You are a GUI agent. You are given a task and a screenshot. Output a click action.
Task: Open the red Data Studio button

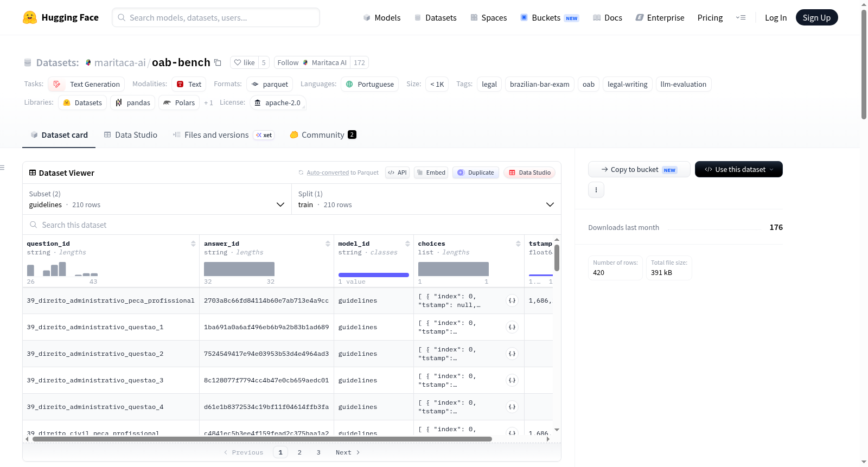tap(529, 172)
